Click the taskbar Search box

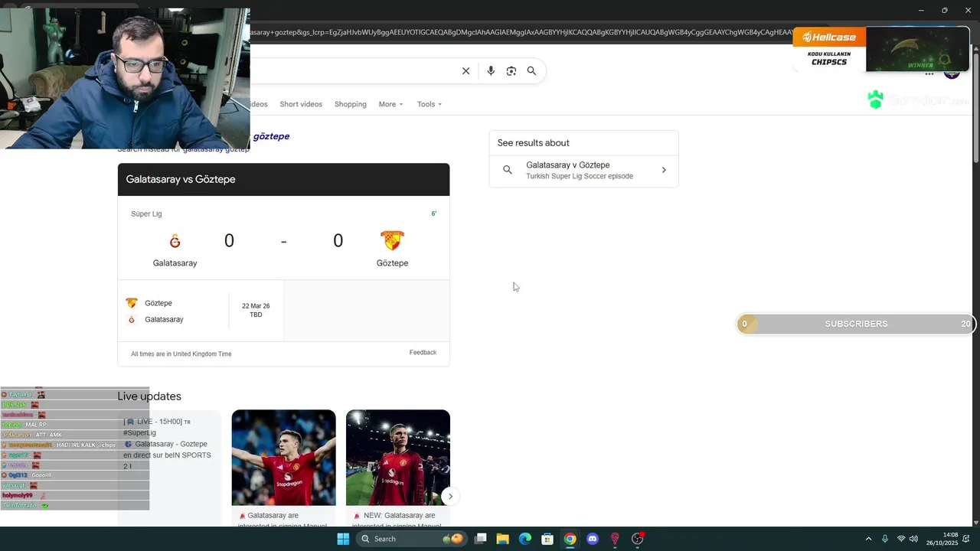click(412, 539)
